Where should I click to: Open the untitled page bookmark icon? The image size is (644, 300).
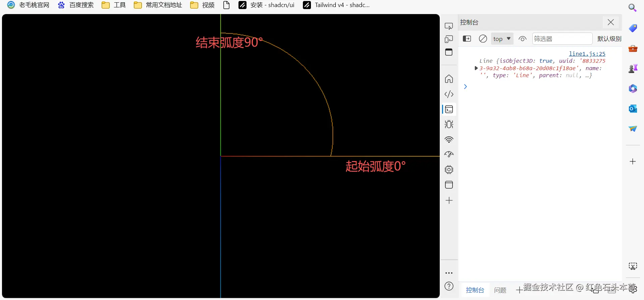click(x=226, y=5)
